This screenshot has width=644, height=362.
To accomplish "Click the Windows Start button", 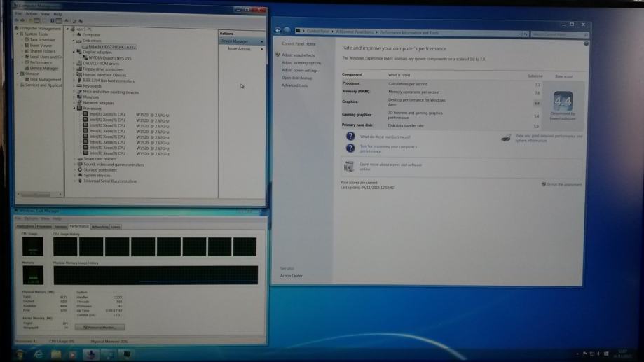I will (20, 354).
